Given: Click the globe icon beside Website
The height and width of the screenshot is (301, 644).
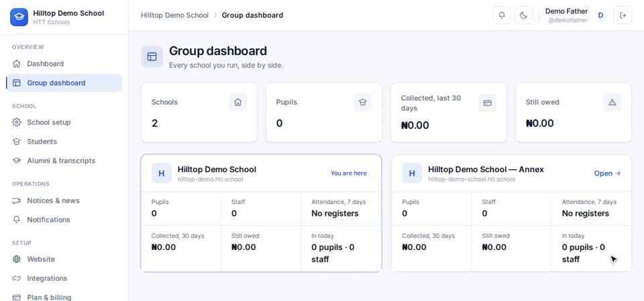Looking at the screenshot, I should tap(16, 259).
